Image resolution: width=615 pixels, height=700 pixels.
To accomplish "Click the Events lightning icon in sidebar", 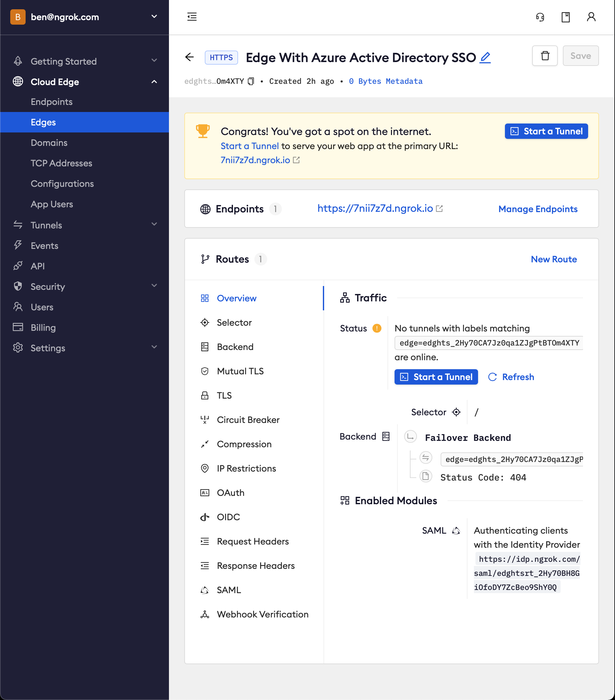I will [18, 245].
